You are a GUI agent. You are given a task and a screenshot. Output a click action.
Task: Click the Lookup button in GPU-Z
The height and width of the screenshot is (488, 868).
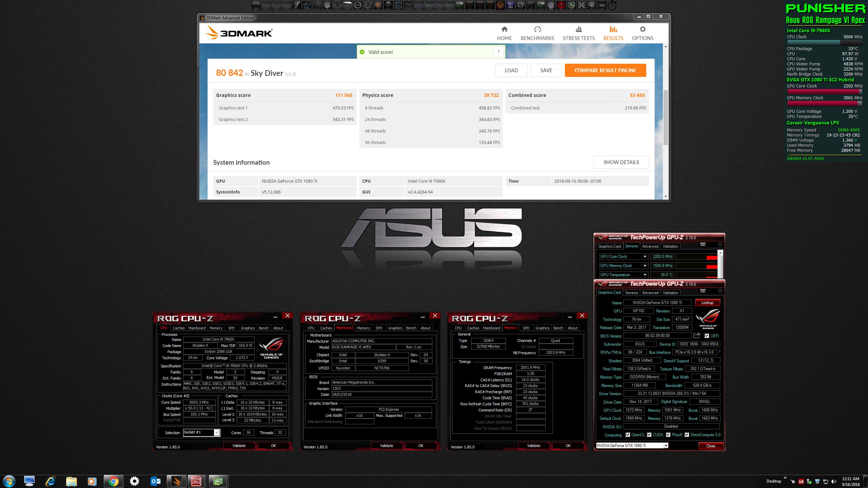pos(707,303)
